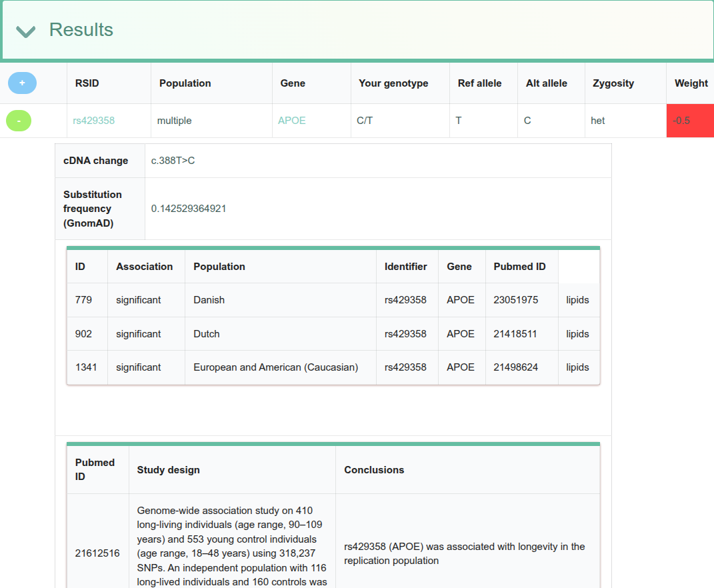Click the Zygosity column header
714x588 pixels.
click(x=613, y=83)
